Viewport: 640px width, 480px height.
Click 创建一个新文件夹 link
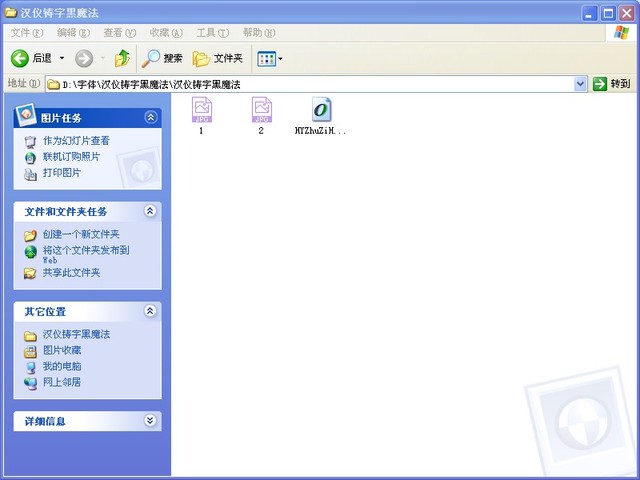click(80, 234)
